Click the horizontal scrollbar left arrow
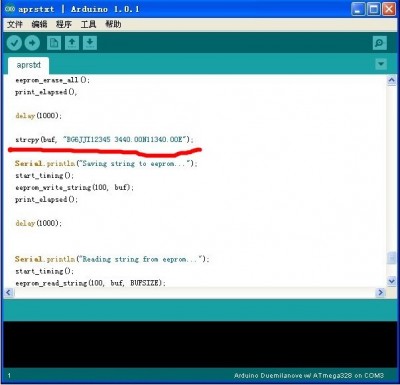400x385 pixels. [9, 293]
